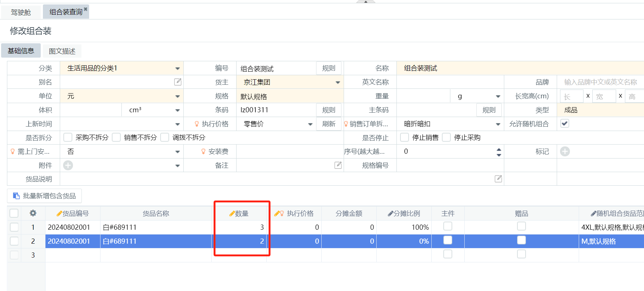Tick the 主件 checkbox in row 1
Image resolution: width=644 pixels, height=291 pixels.
point(448,226)
